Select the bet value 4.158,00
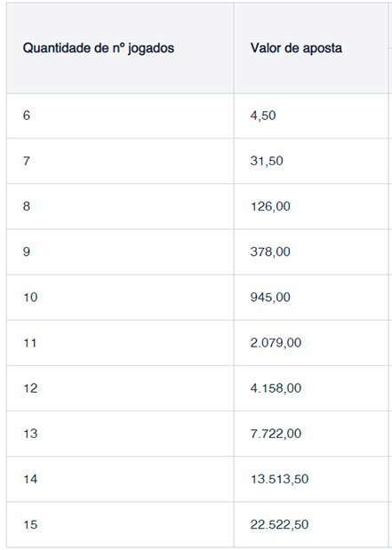The image size is (392, 550). pyautogui.click(x=276, y=388)
